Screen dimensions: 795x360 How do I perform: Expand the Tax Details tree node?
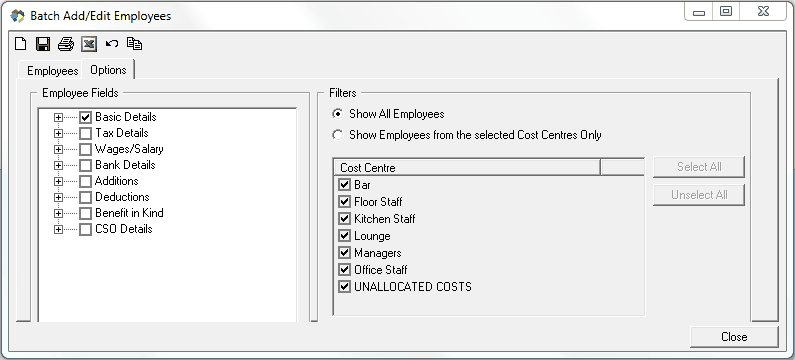(58, 133)
